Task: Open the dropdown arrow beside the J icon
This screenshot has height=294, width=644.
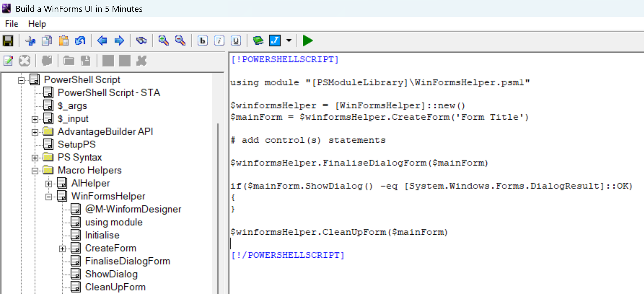Action: pyautogui.click(x=289, y=41)
